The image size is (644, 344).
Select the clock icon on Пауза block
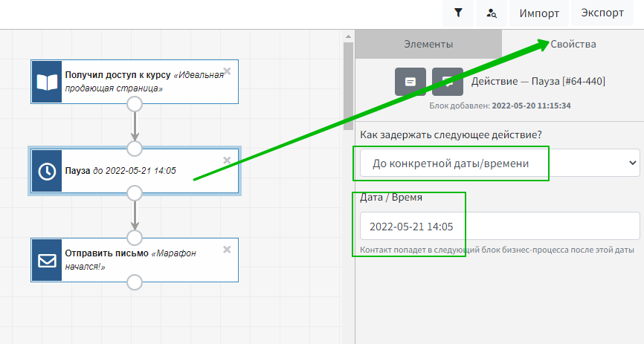[x=46, y=171]
